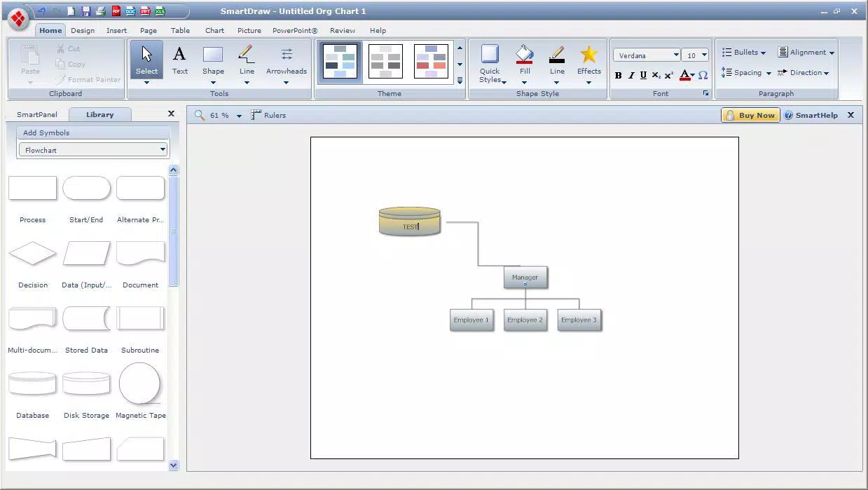Activate the Text tool
The width and height of the screenshot is (868, 490).
point(180,60)
